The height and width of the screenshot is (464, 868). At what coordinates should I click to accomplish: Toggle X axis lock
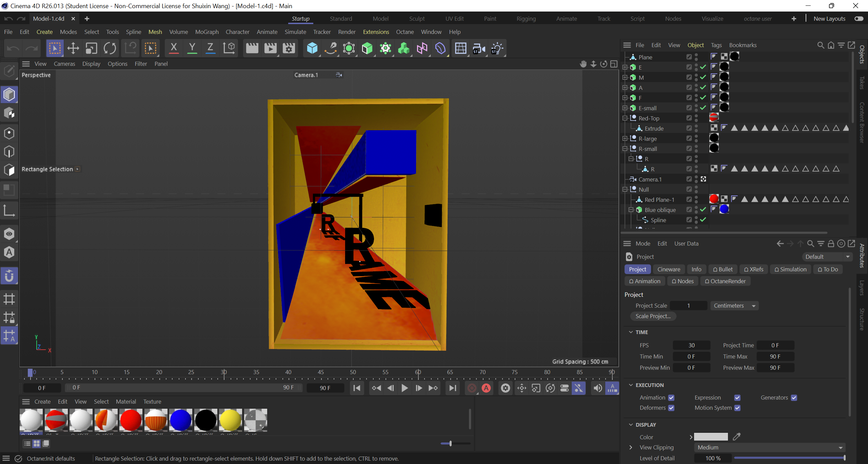click(174, 48)
